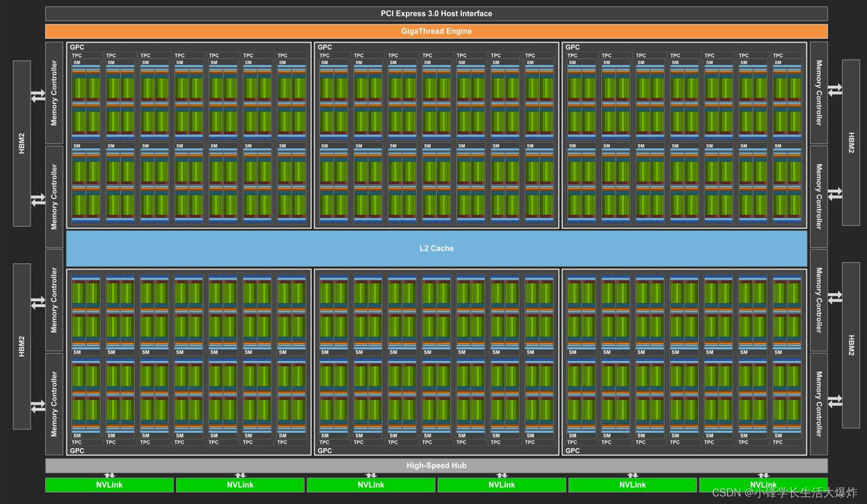This screenshot has height=504, width=867.
Task: Select the gray High-Speed Hub bar
Action: click(436, 465)
